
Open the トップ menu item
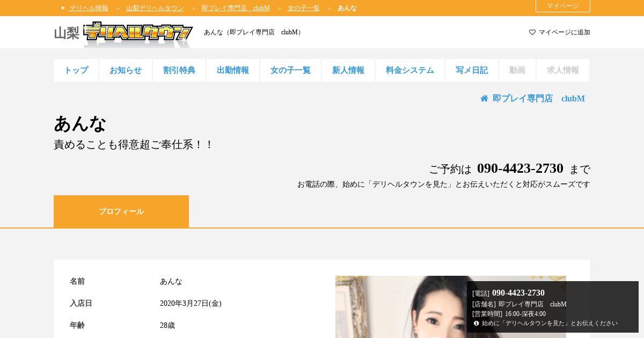click(76, 70)
